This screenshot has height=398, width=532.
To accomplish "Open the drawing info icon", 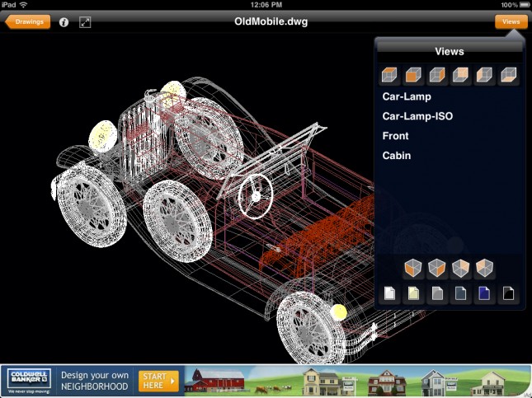I will (x=64, y=22).
